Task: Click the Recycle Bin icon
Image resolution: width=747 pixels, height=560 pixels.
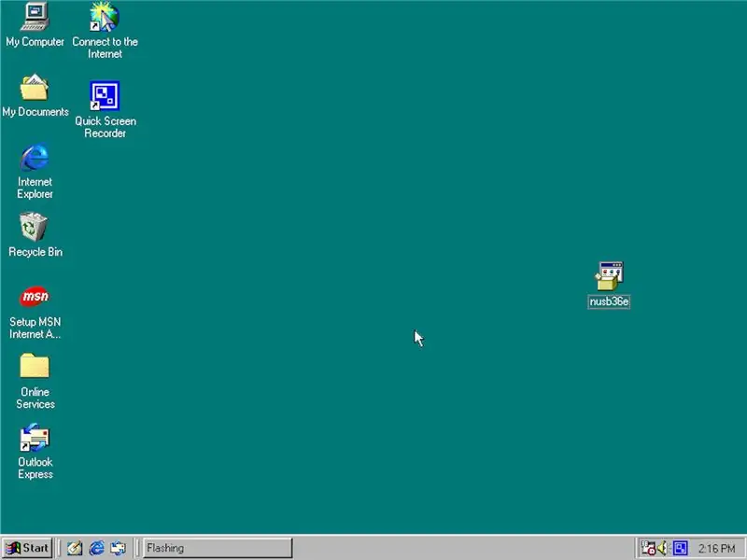Action: pyautogui.click(x=34, y=227)
